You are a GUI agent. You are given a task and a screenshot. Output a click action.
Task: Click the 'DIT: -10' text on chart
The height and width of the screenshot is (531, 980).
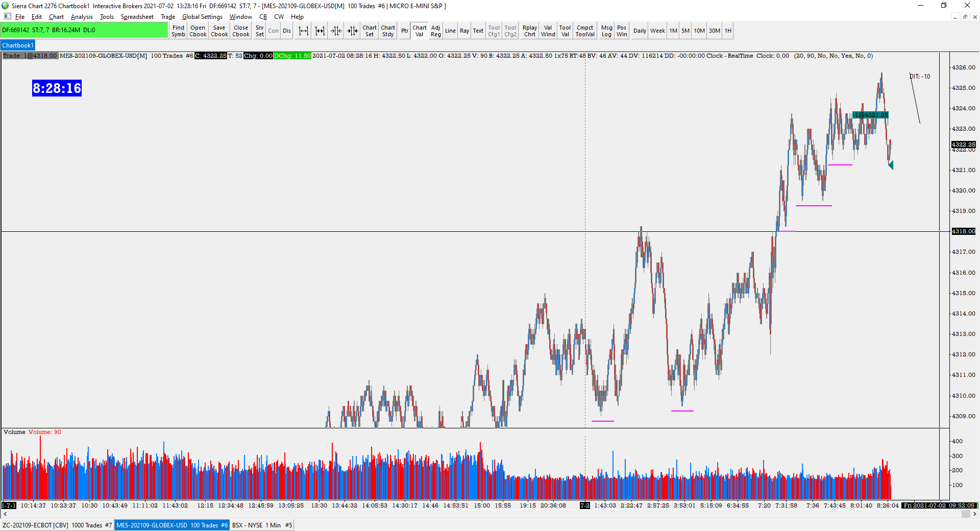(920, 77)
